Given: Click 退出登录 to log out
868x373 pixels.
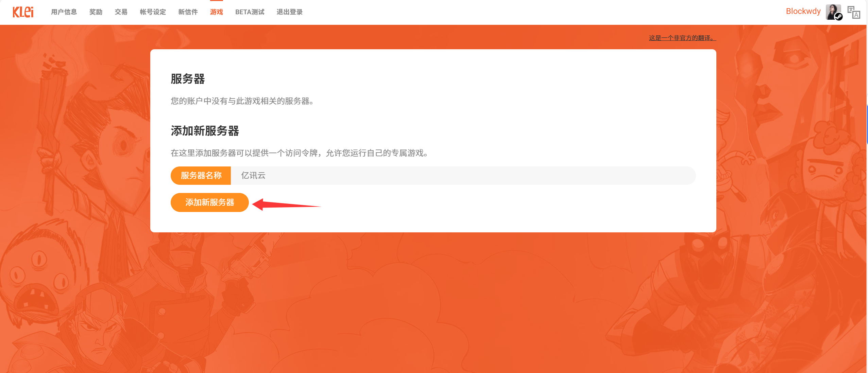Looking at the screenshot, I should (x=290, y=12).
